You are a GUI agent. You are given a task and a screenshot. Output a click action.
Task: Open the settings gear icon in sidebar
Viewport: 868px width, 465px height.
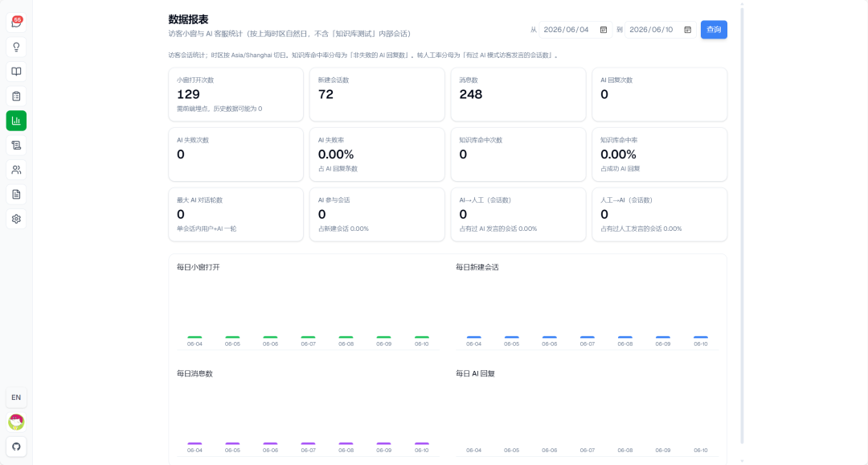pos(16,219)
